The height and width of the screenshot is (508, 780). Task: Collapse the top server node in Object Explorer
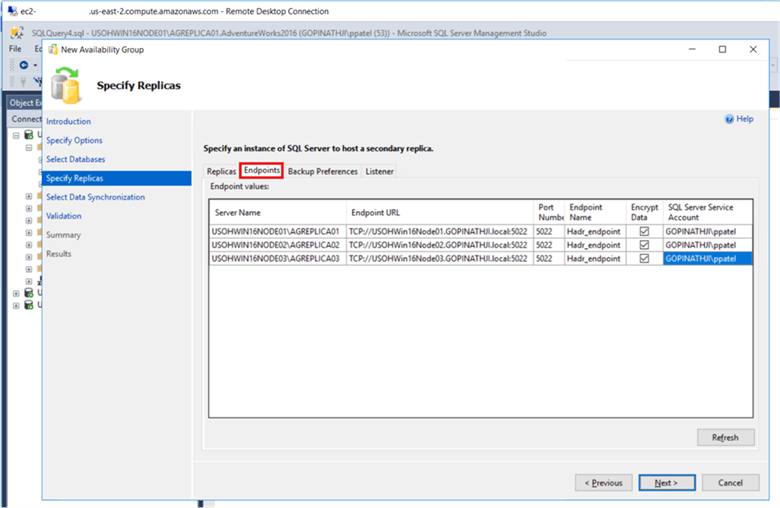point(16,135)
